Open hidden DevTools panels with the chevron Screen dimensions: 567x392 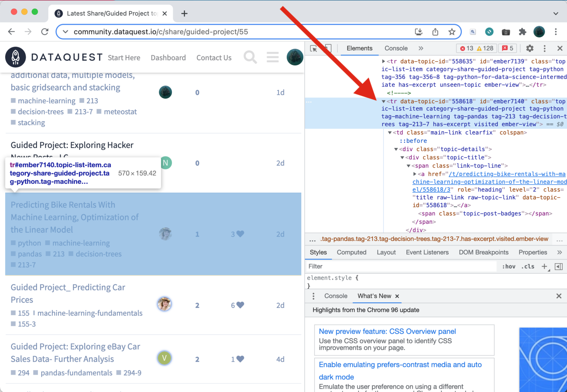421,48
